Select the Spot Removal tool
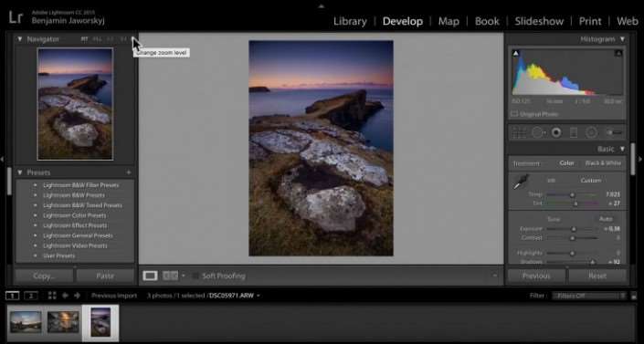The width and height of the screenshot is (644, 344). click(538, 132)
